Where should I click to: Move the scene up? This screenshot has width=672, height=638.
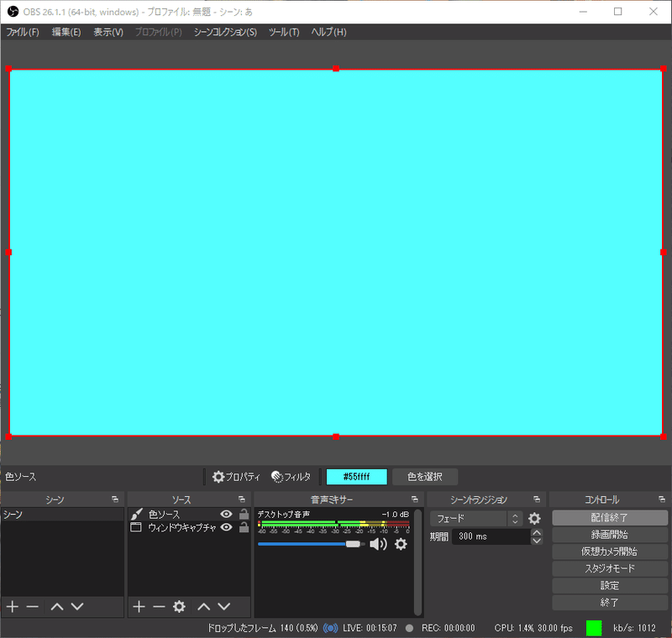pyautogui.click(x=57, y=606)
